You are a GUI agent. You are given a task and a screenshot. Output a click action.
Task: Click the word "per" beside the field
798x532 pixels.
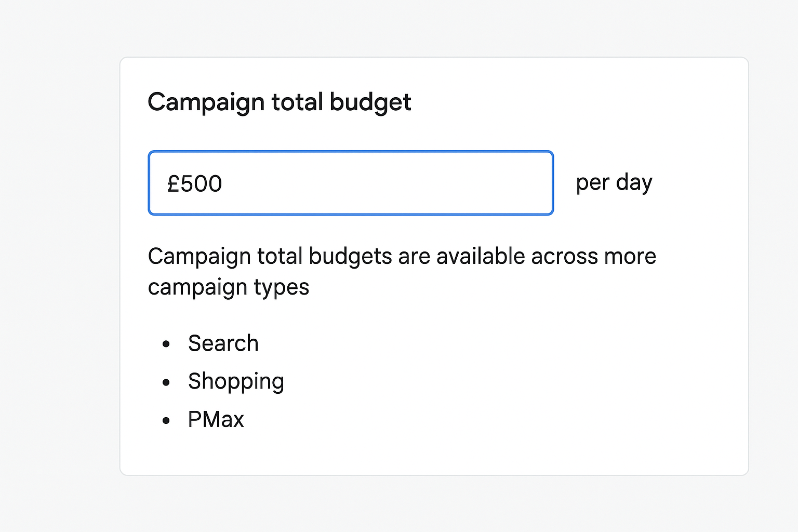point(592,184)
